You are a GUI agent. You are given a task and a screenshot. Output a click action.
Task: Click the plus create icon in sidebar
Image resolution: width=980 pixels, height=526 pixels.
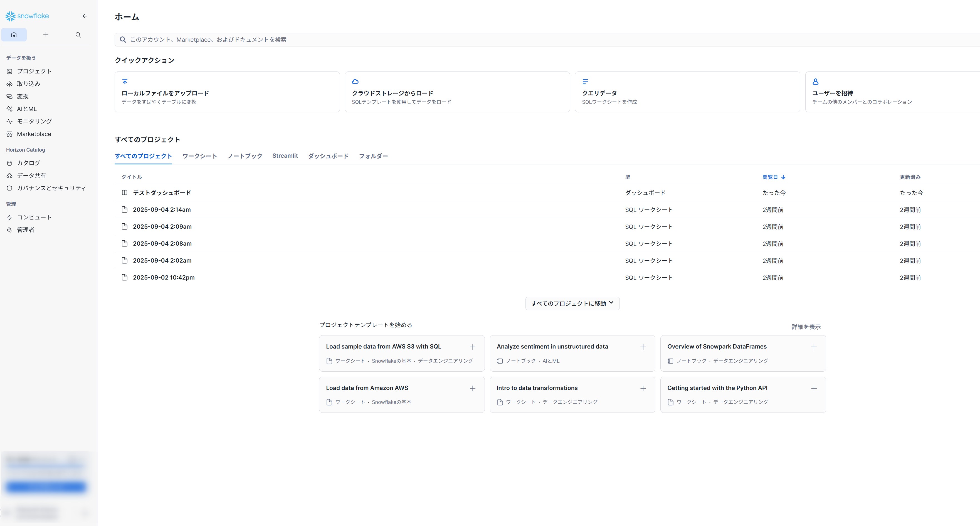46,35
